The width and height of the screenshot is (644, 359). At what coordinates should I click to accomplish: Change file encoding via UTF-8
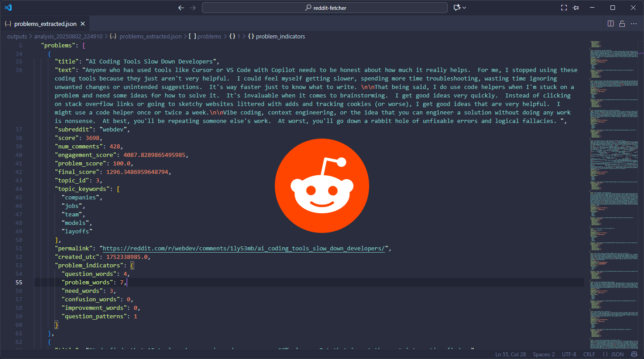point(569,355)
